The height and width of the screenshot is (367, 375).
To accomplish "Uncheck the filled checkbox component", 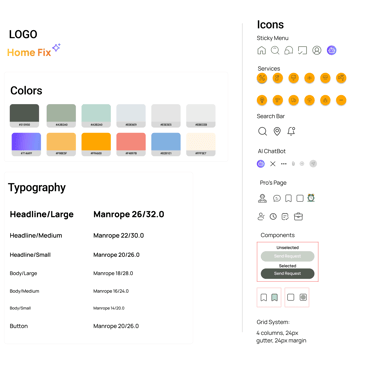I will click(303, 297).
